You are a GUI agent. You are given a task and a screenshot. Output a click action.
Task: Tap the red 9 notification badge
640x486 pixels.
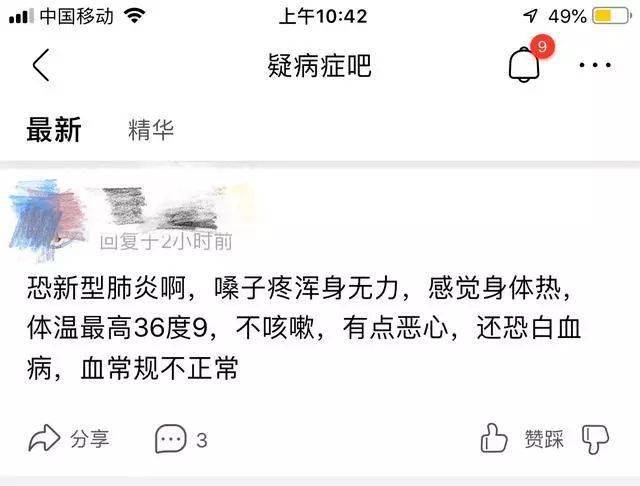point(542,46)
